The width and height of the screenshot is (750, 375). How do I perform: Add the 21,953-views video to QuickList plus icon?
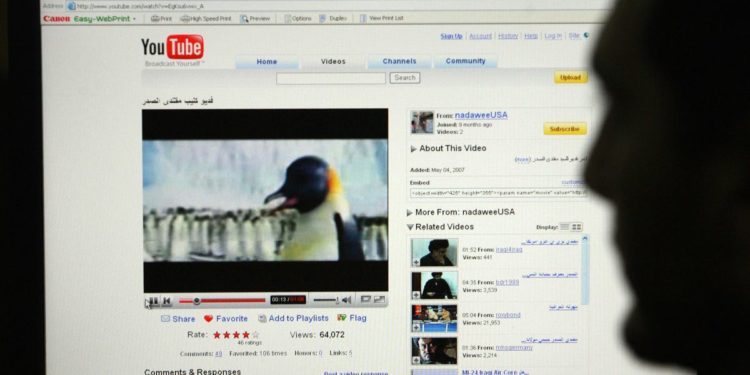(x=416, y=328)
